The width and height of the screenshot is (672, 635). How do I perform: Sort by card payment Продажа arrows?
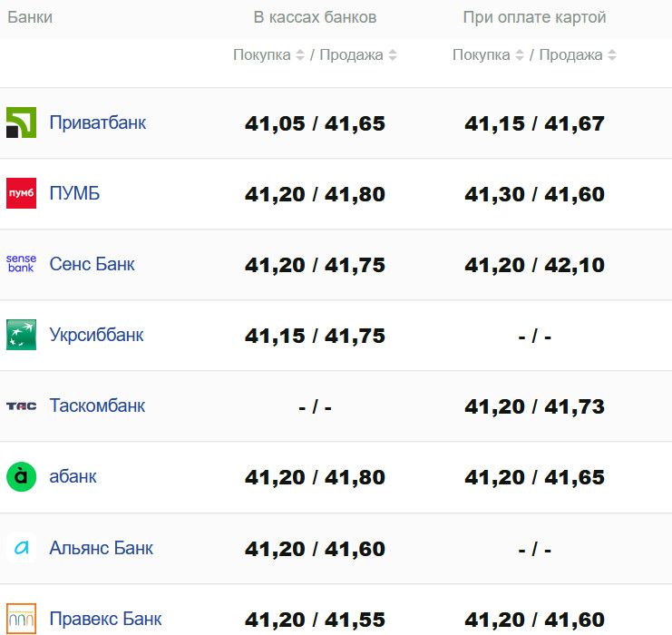tap(612, 55)
